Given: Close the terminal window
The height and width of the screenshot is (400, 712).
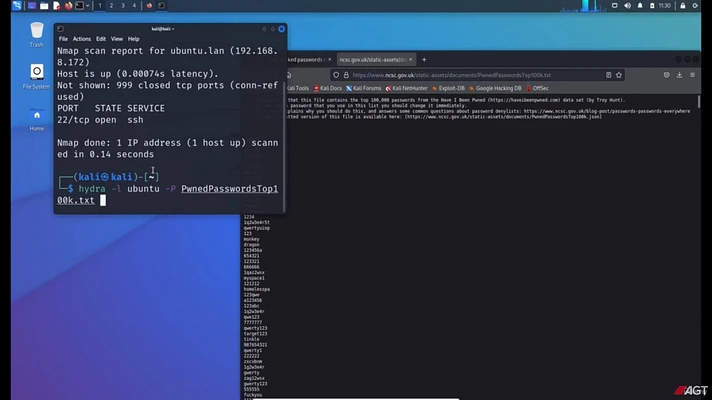Looking at the screenshot, I should coord(282,29).
